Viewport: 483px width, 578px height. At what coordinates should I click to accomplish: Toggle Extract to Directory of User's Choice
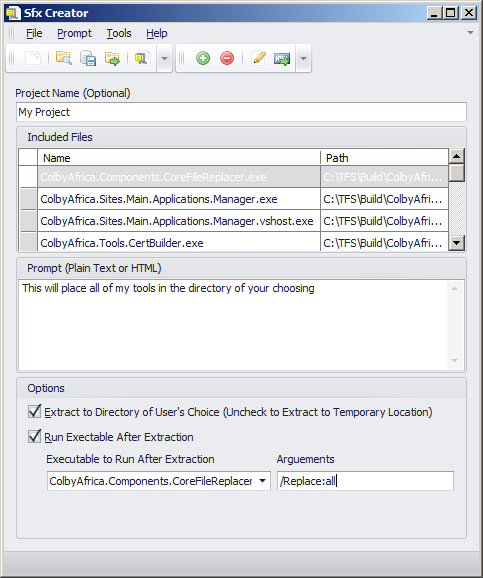[35, 411]
